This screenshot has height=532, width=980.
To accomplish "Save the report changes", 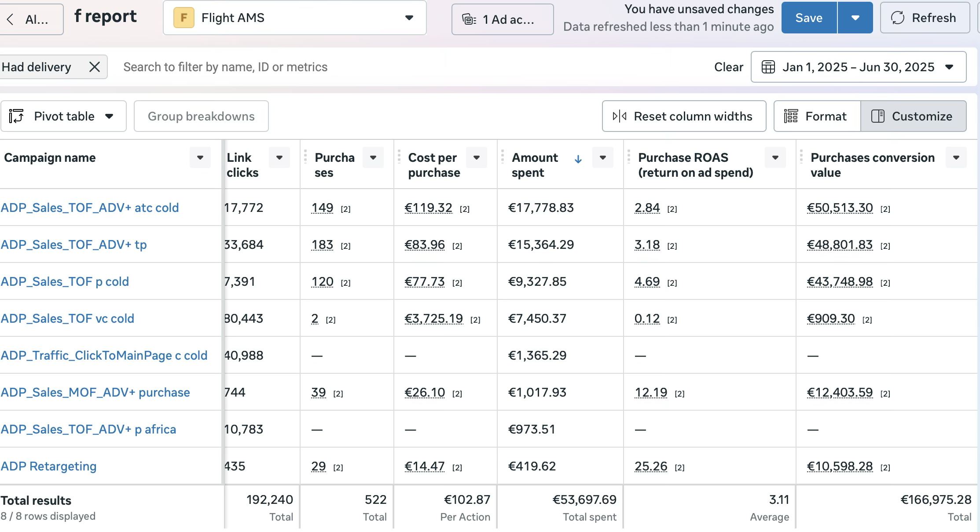I will tap(809, 18).
